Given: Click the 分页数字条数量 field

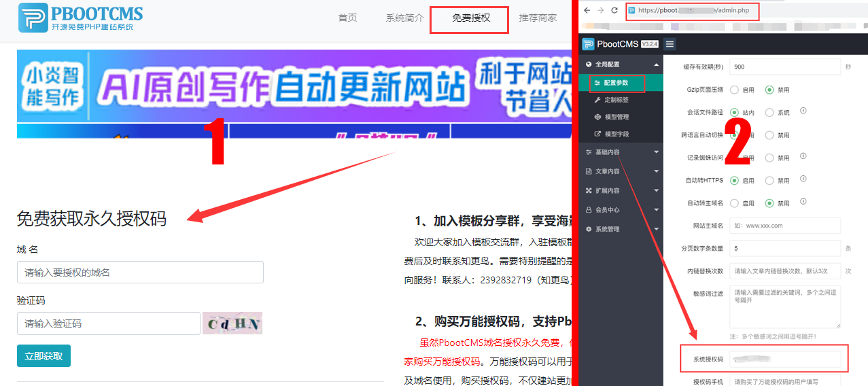Looking at the screenshot, I should point(785,249).
